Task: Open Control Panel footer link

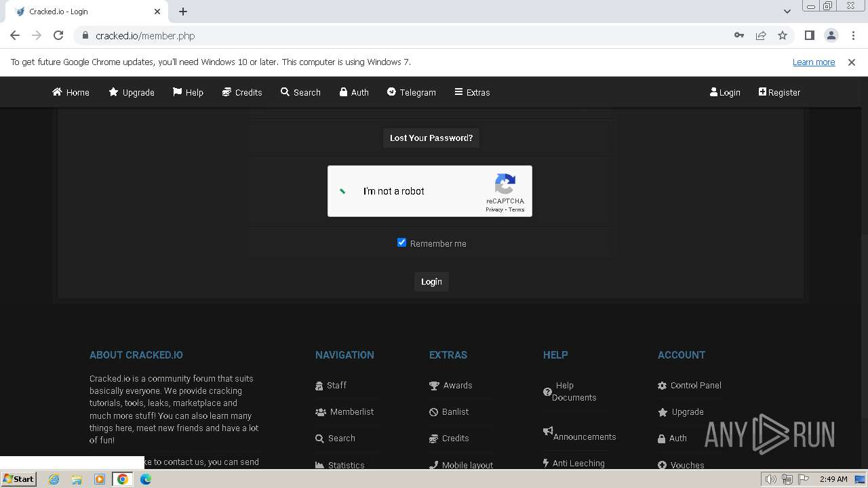Action: [x=690, y=385]
